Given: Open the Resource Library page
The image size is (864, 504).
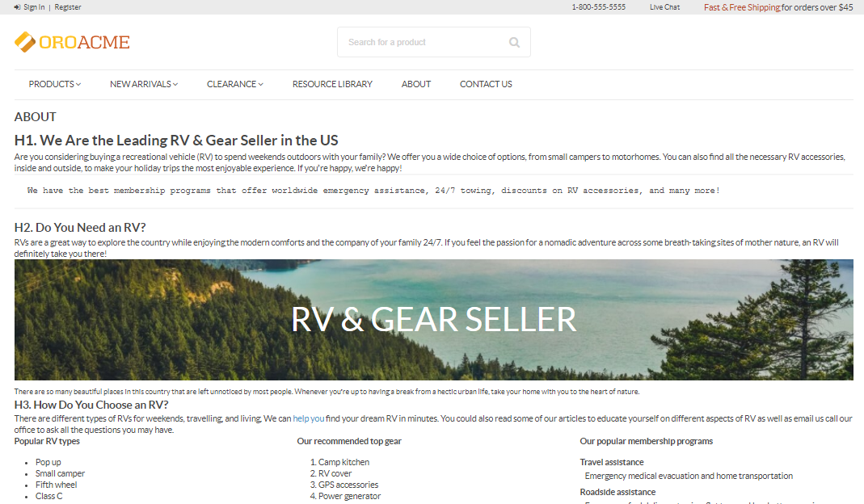Looking at the screenshot, I should point(332,84).
